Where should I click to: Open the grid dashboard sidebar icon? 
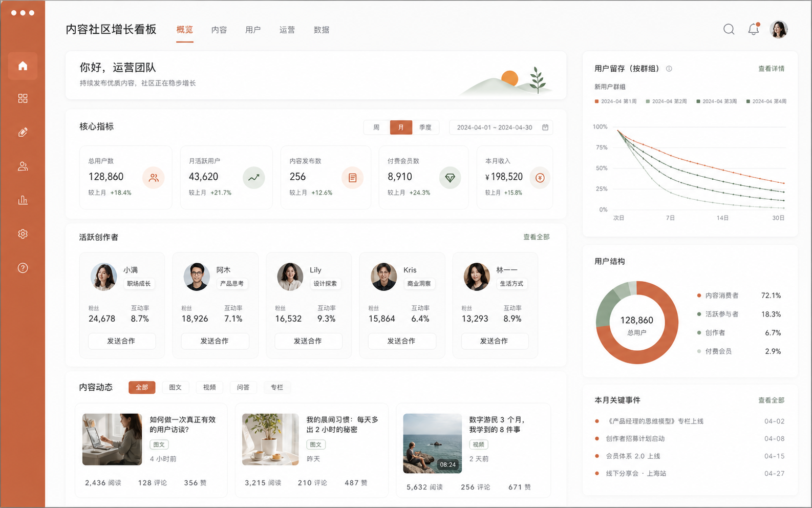(23, 98)
